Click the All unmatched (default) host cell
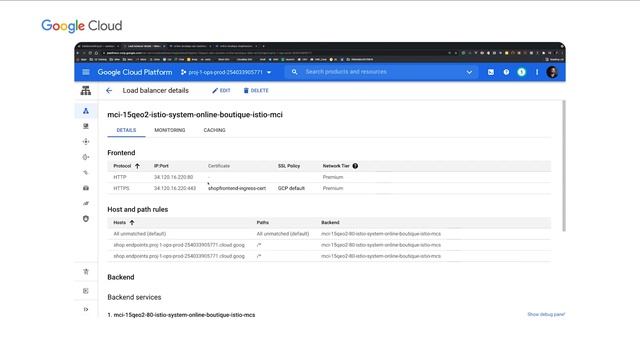 [x=140, y=234]
